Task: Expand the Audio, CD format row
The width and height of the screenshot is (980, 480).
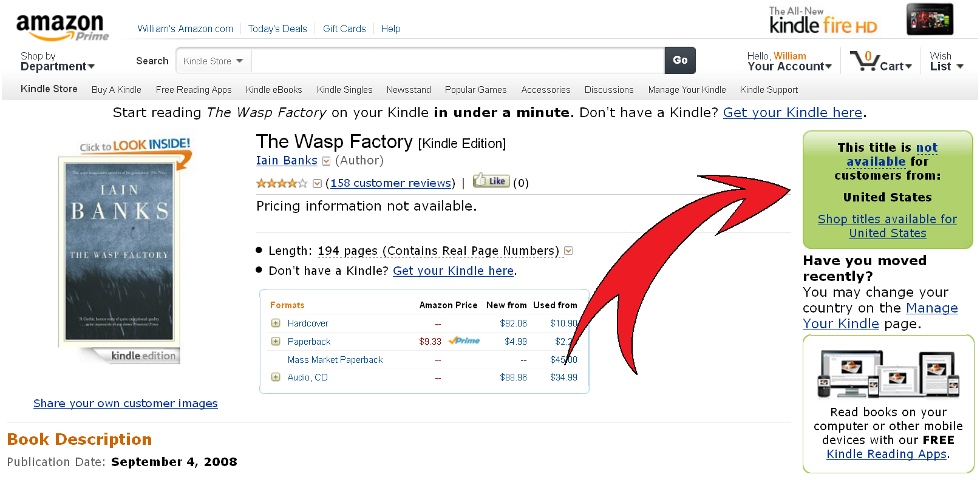Action: click(x=276, y=377)
